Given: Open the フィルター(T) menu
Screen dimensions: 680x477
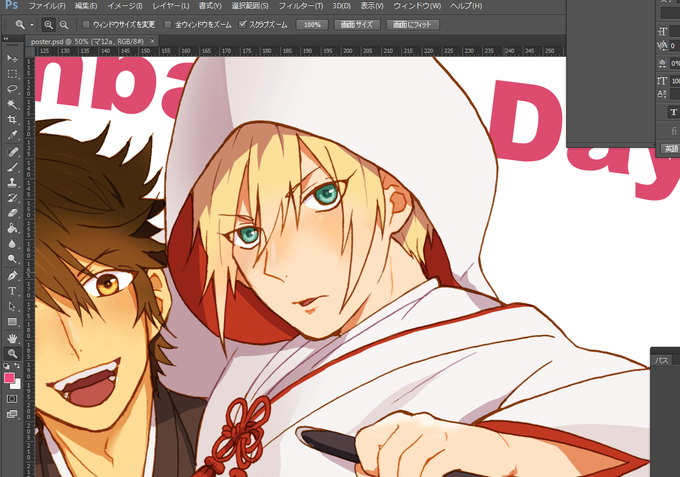Looking at the screenshot, I should [301, 6].
